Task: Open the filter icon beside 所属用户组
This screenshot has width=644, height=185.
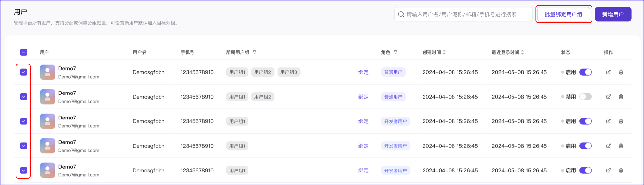Action: click(x=255, y=52)
